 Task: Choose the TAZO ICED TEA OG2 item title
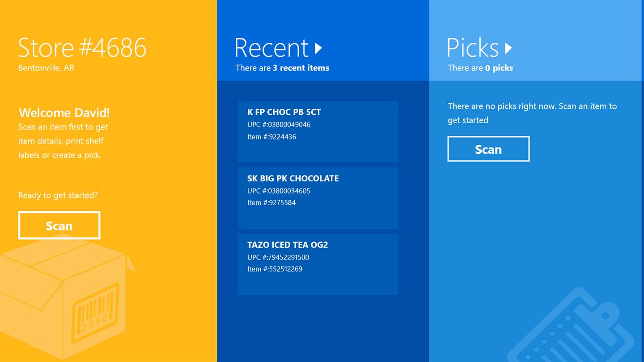[288, 245]
